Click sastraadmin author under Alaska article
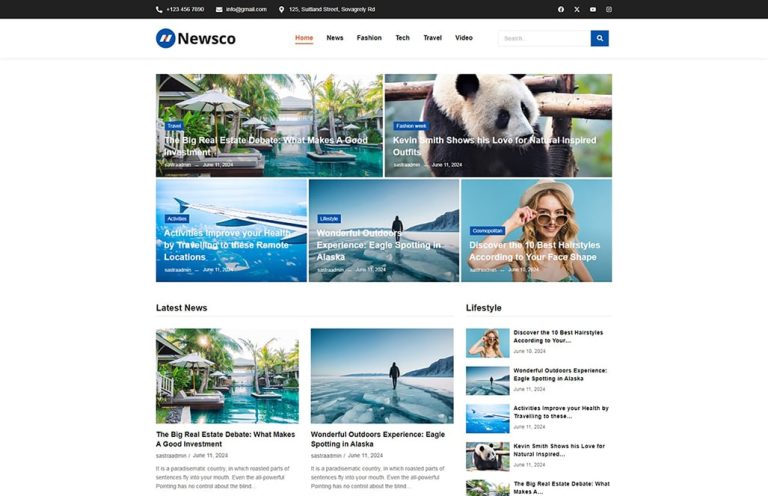Screen dimensions: 768x496 click(326, 456)
